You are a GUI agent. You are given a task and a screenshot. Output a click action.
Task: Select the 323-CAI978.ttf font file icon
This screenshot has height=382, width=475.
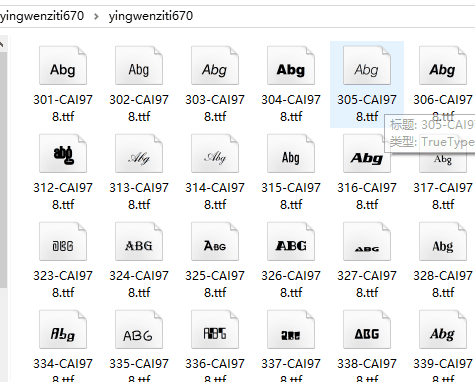(63, 241)
